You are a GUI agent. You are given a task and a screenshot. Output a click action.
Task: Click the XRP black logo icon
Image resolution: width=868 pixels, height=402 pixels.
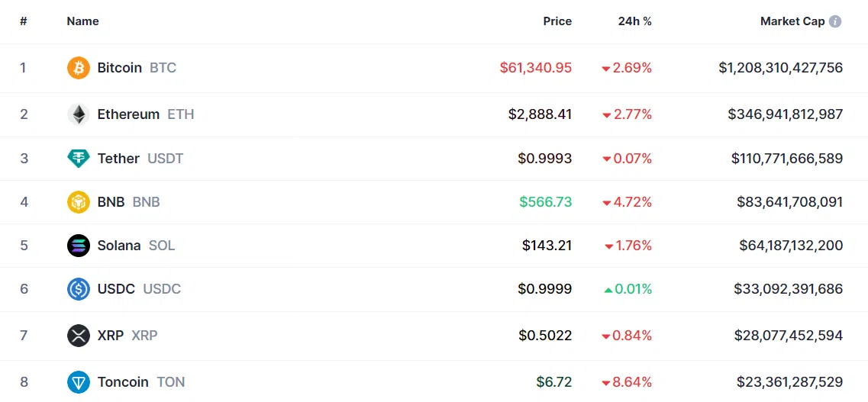coord(78,336)
